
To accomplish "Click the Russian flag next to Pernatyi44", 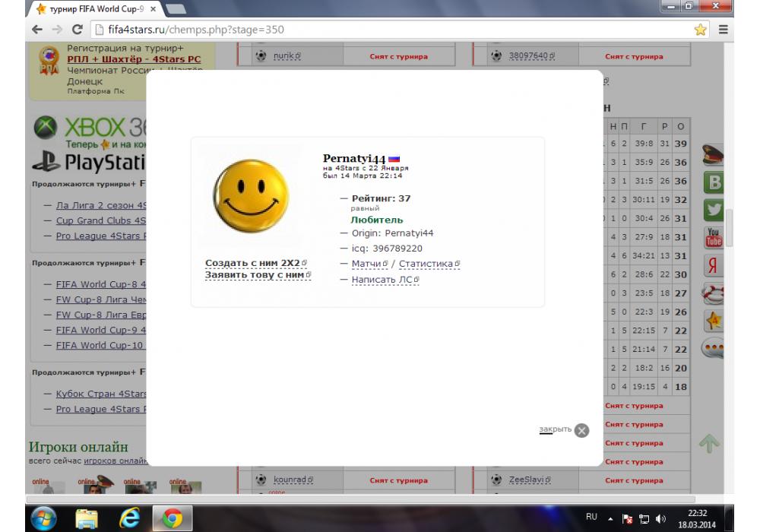I will coord(394,159).
